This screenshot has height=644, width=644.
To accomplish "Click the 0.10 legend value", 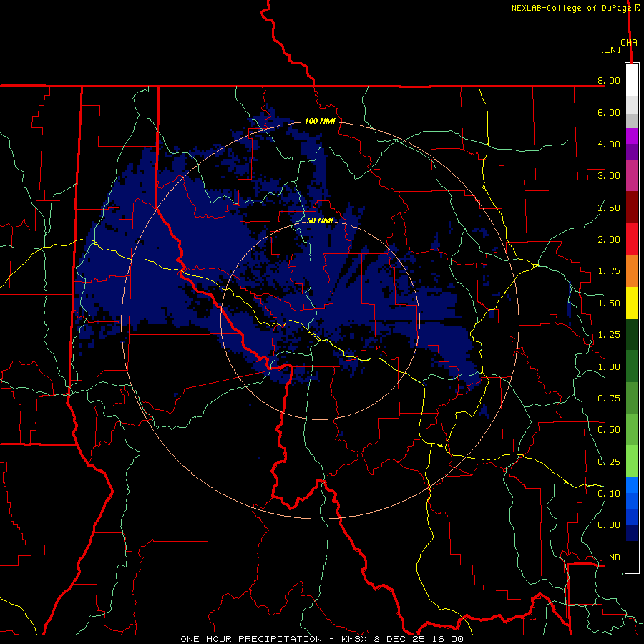I will (609, 494).
